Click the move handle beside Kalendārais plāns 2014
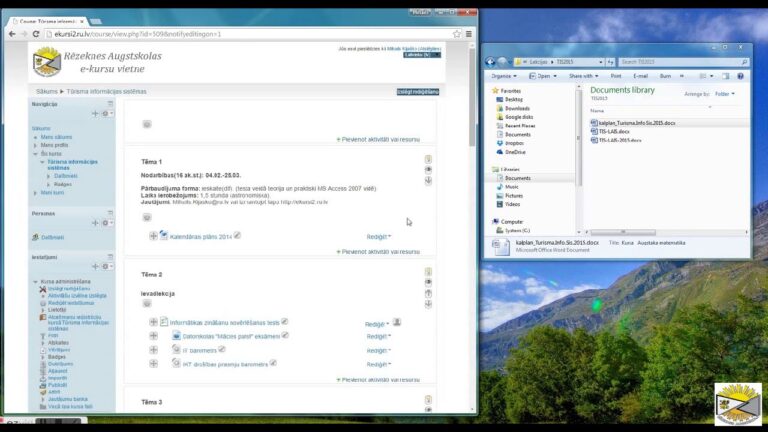 pos(153,236)
